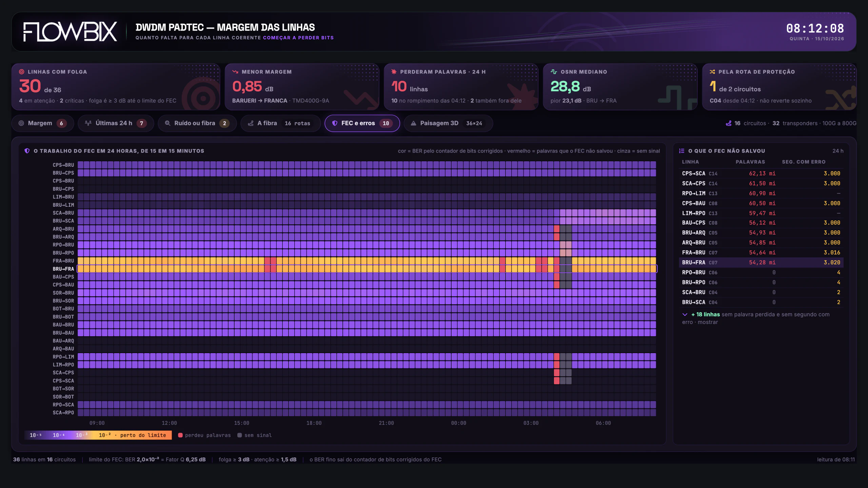Click the gray sem sinal legend swatch
868x488 pixels.
click(x=240, y=435)
